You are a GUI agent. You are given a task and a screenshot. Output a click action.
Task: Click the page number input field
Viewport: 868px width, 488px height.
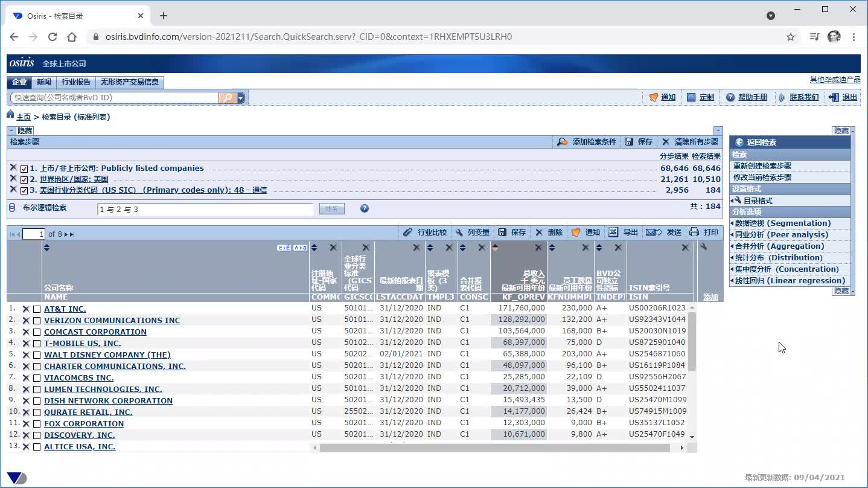(x=34, y=234)
